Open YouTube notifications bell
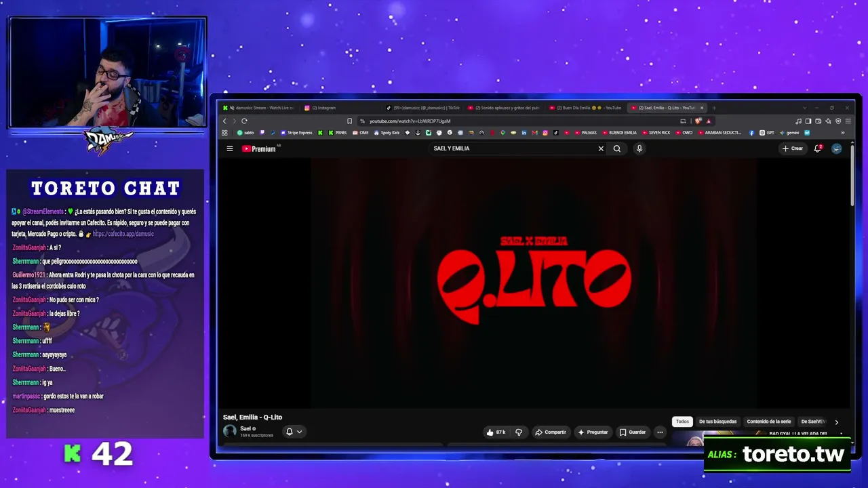868x488 pixels. (x=818, y=148)
